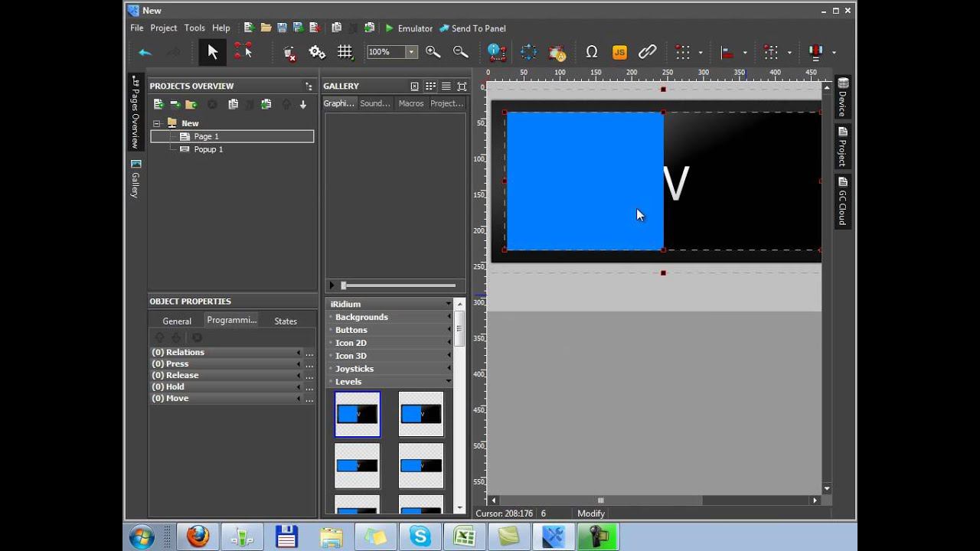Collapse the New project tree node
This screenshot has width=980, height=551.
(x=157, y=123)
